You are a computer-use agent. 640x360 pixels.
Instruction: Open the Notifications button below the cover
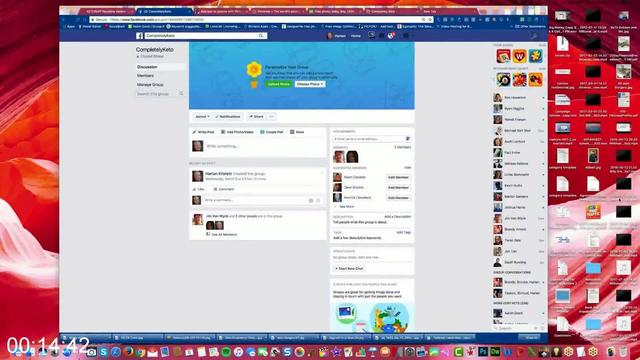click(x=228, y=117)
